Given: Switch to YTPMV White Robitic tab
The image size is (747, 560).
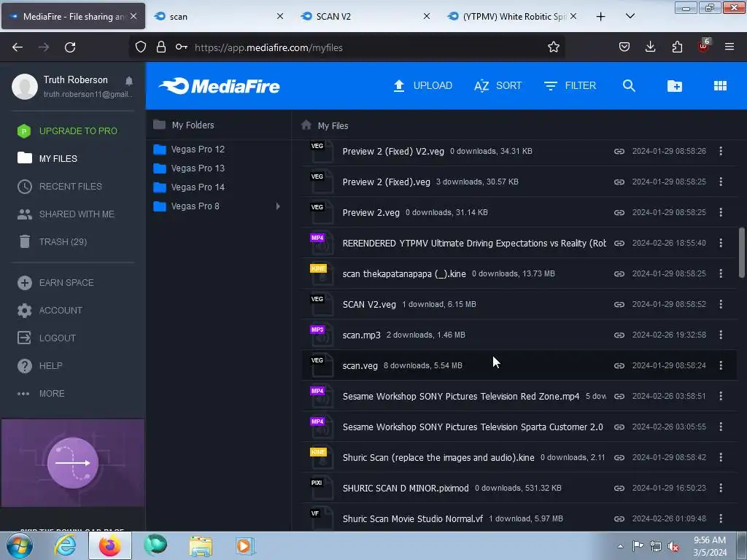Looking at the screenshot, I should pos(511,16).
